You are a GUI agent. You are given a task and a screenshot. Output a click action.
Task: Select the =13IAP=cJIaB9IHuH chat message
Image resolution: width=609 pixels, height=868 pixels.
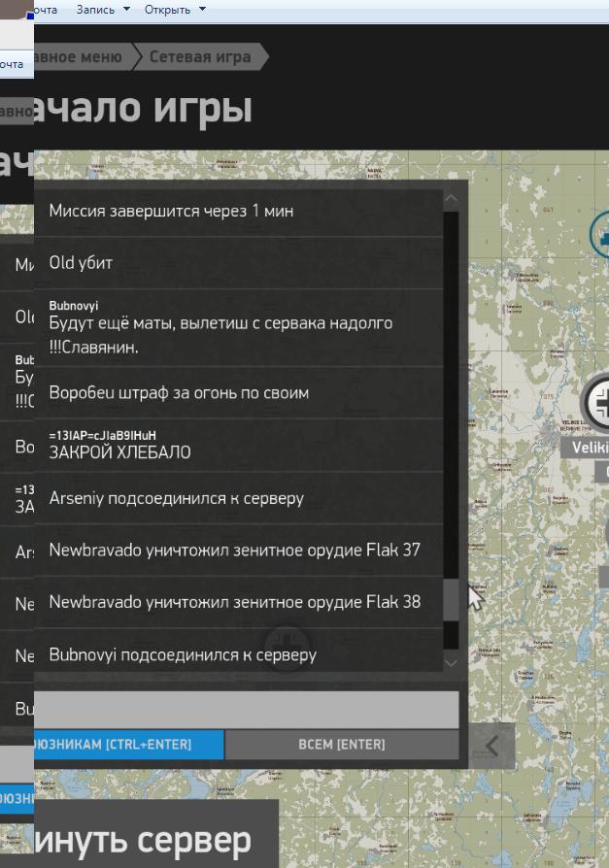tap(239, 445)
